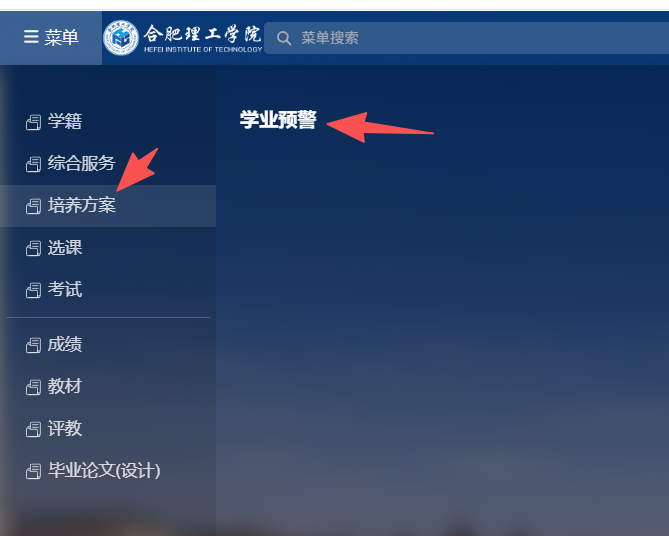Open the 评教 menu entry
Viewport: 669px width, 536px height.
pyautogui.click(x=108, y=428)
